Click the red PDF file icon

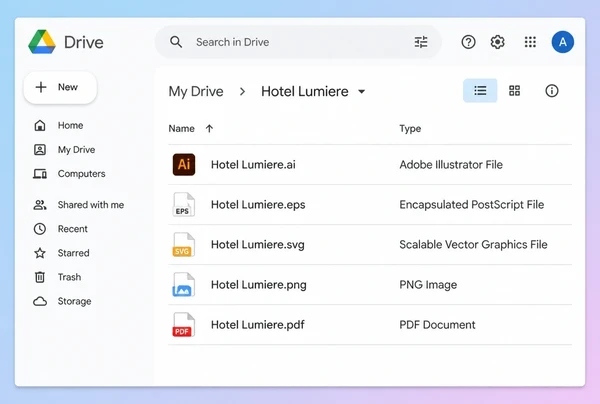tap(184, 325)
